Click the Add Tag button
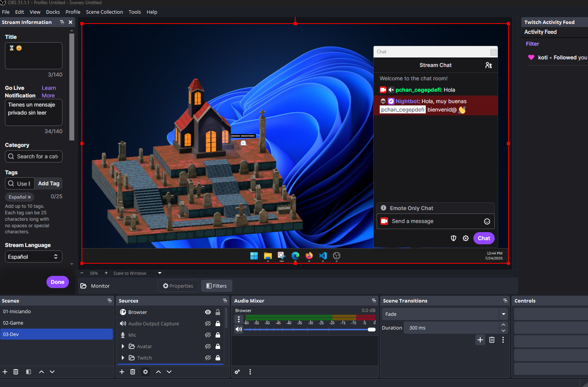588x387 pixels. [x=49, y=183]
